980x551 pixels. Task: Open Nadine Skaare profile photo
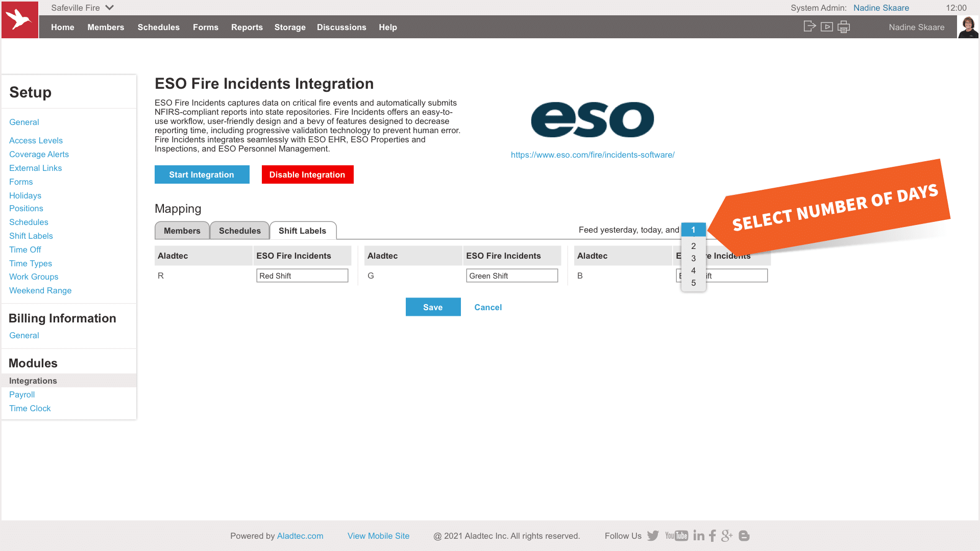[x=968, y=27]
